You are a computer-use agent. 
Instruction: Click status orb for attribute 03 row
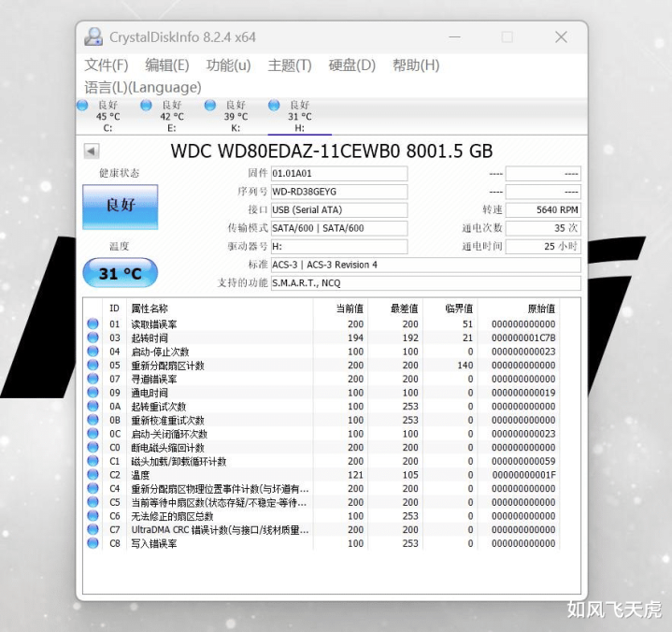pos(93,338)
